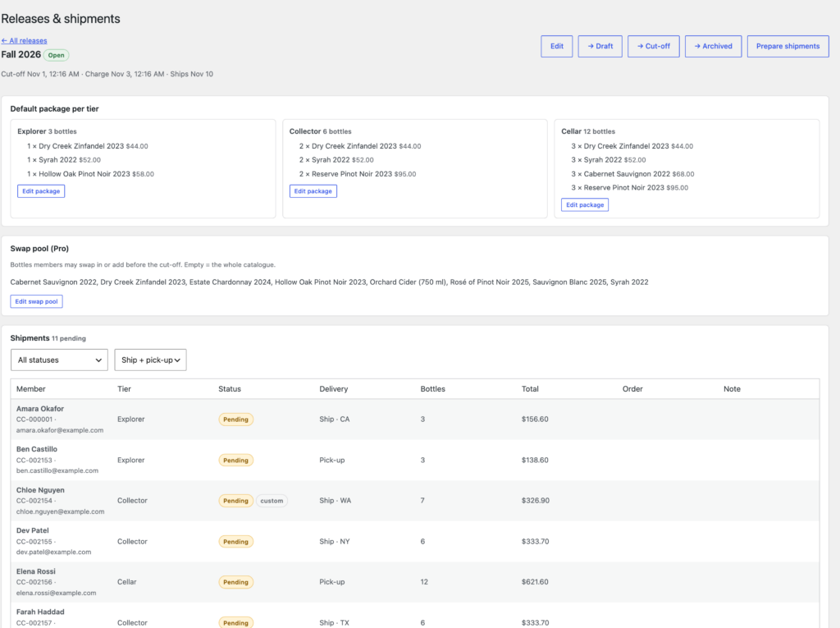
Task: Click Cabernet Sauvignon 2022 in Cellar package
Action: pyautogui.click(x=627, y=174)
